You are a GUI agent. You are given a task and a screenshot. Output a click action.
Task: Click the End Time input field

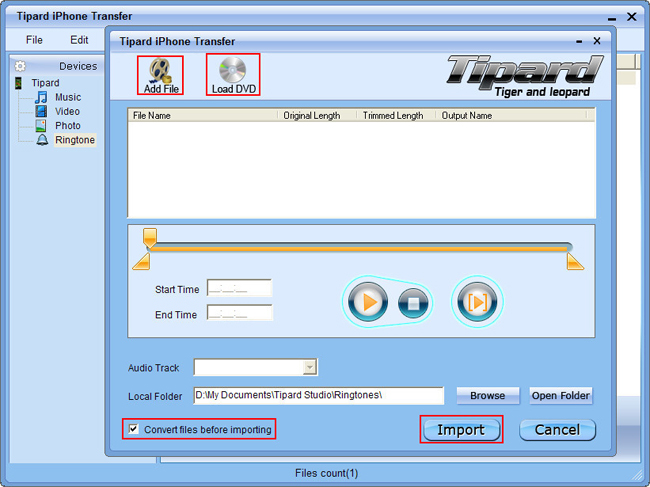pyautogui.click(x=240, y=313)
